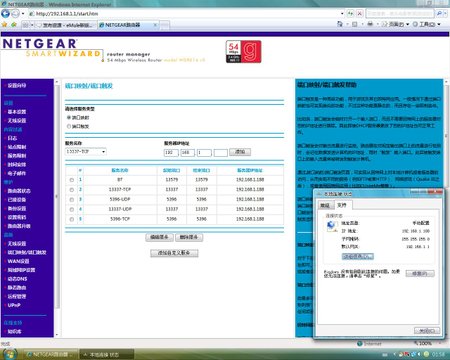Click the Print icon in IE command bar
Screen dimensions: 450x360
(370, 24)
